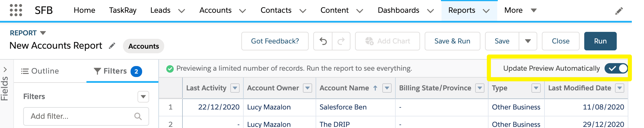
Task: Go to the Home tab
Action: [x=84, y=10]
